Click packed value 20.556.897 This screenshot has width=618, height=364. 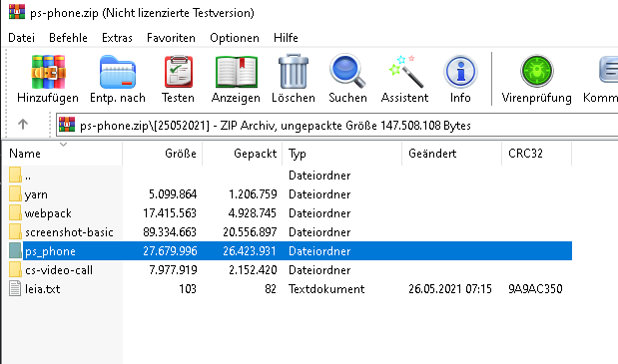click(250, 232)
